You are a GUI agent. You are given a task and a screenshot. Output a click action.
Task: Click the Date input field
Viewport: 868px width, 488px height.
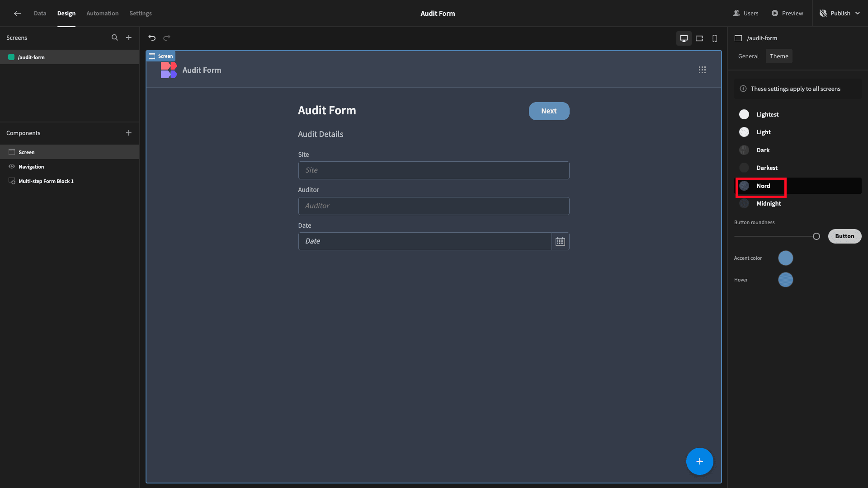[425, 241]
